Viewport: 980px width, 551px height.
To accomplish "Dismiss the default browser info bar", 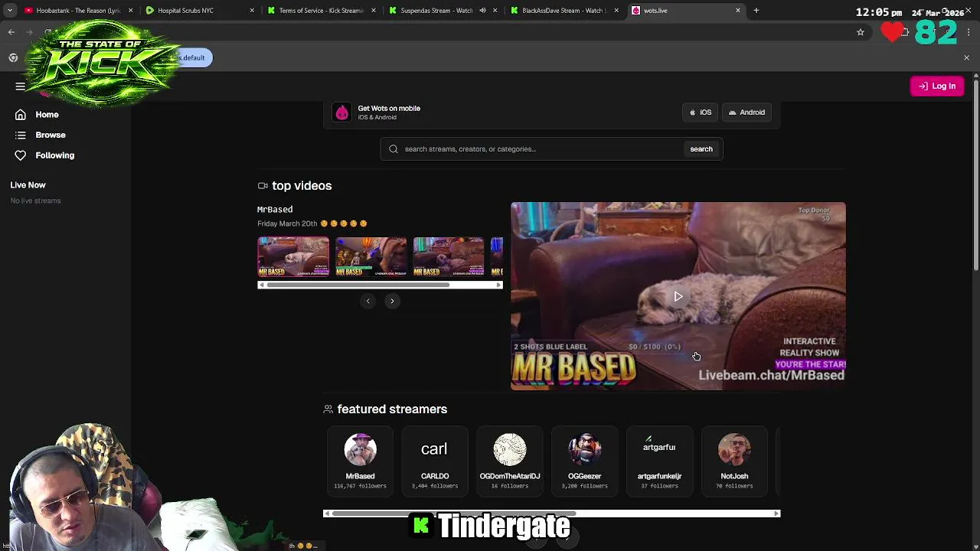I will tap(966, 58).
